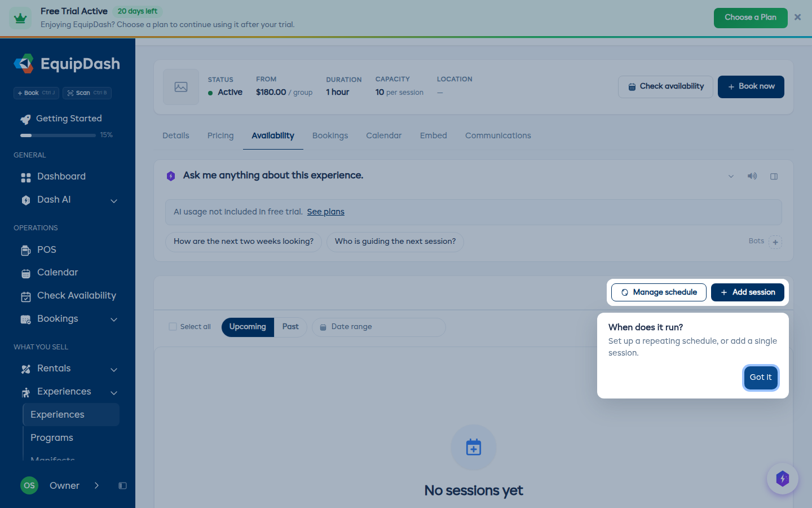
Task: Click the Choose a Plan button
Action: (x=751, y=17)
